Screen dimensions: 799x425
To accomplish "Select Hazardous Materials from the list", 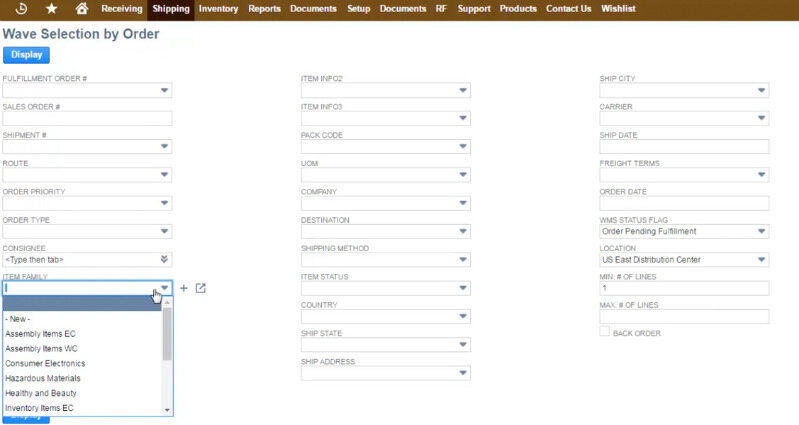I will (x=43, y=379).
